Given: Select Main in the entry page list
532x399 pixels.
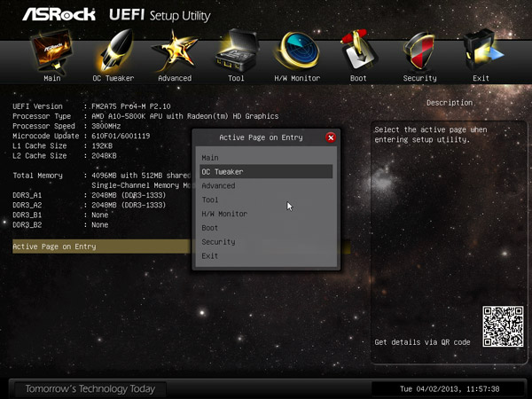Looking at the screenshot, I should (x=266, y=158).
